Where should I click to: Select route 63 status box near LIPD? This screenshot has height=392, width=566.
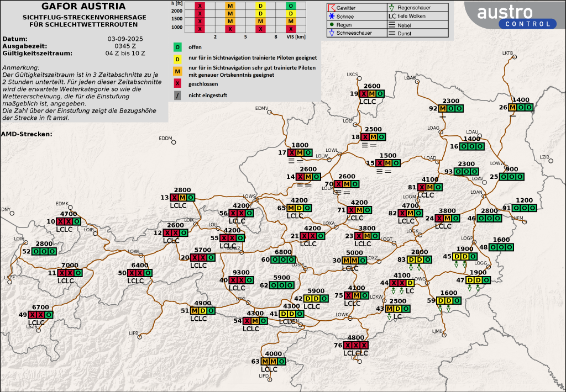(x=273, y=361)
